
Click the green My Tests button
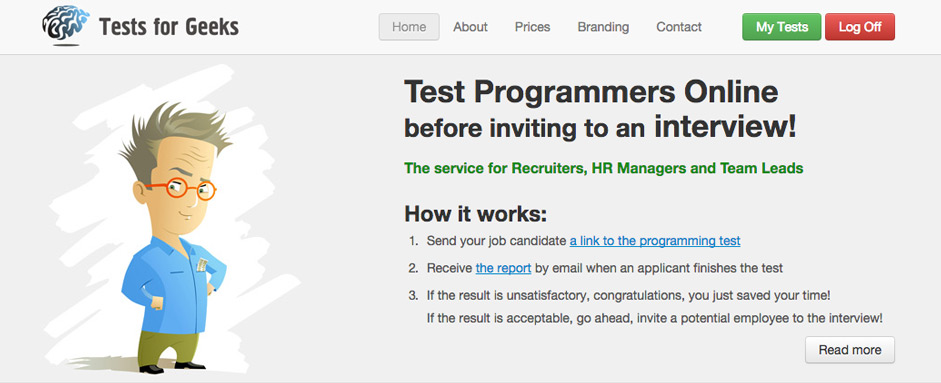781,27
